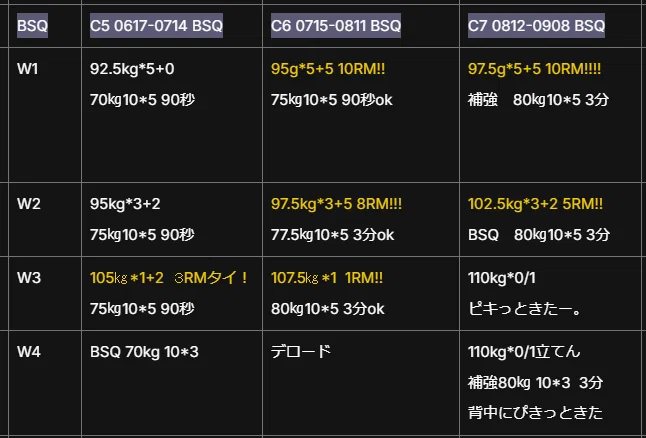Click the 105kg*1+2 3RMタイ entry
The image size is (646, 438).
click(169, 278)
